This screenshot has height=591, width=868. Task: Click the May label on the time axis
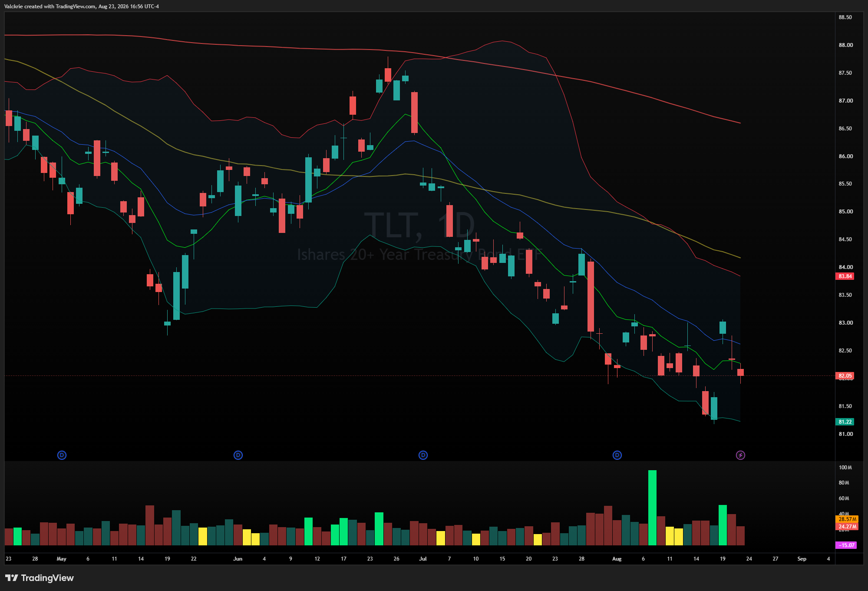coord(61,559)
